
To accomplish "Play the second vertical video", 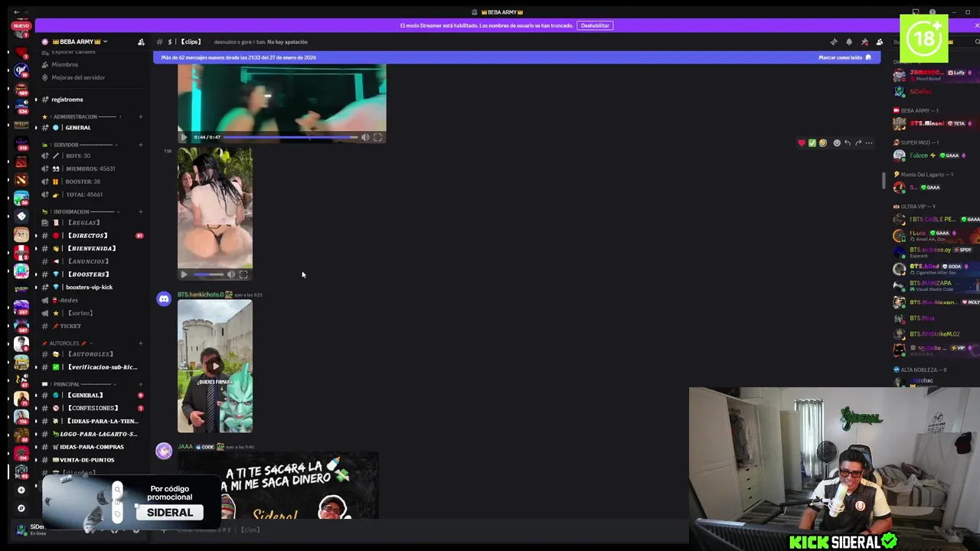I will click(184, 275).
